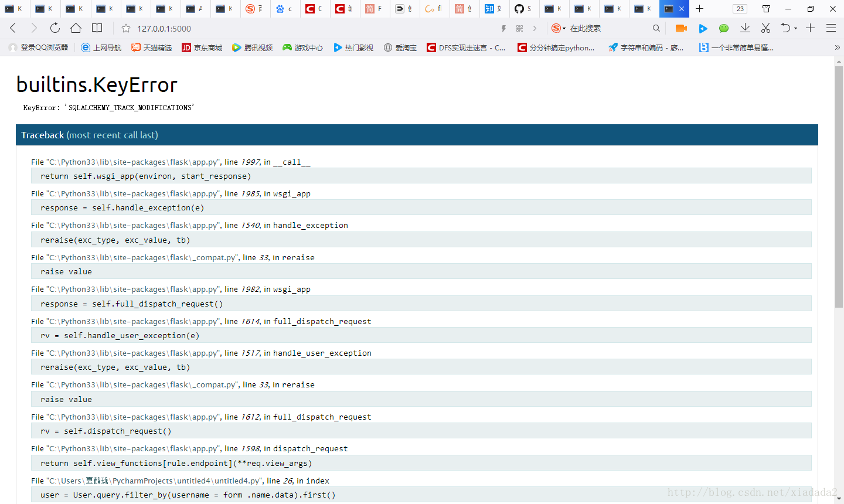
Task: Open the reading mode book icon
Action: coord(97,28)
